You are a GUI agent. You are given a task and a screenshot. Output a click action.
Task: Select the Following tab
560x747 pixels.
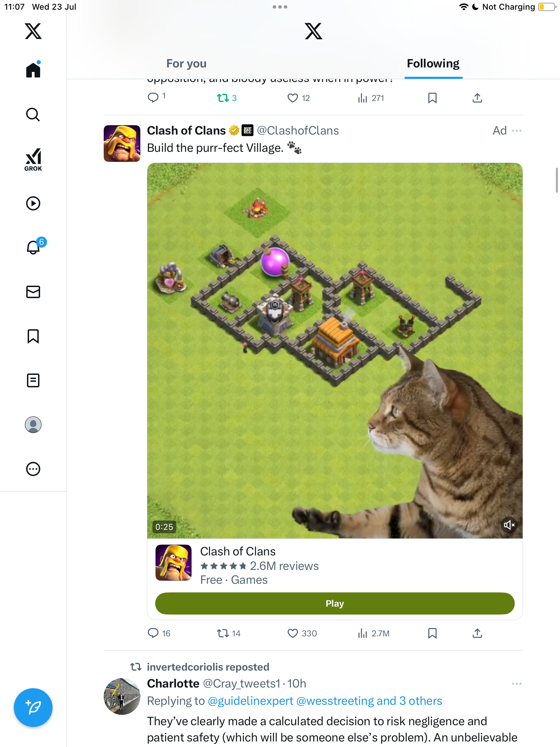tap(433, 64)
